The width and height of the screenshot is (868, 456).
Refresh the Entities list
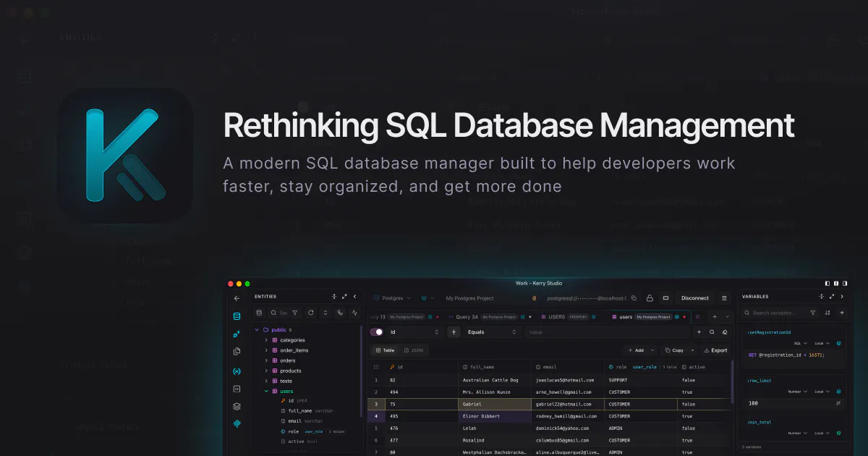[x=310, y=313]
